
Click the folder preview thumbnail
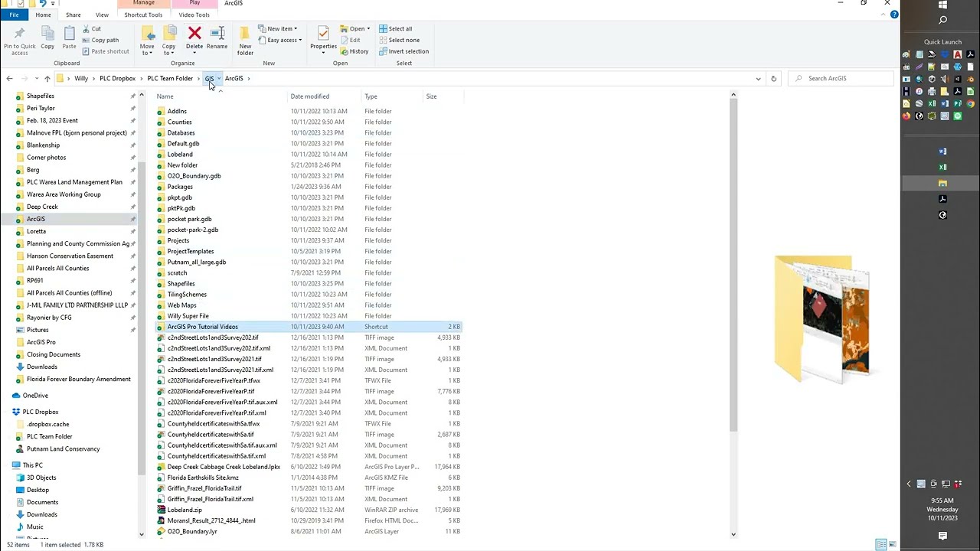click(x=822, y=319)
